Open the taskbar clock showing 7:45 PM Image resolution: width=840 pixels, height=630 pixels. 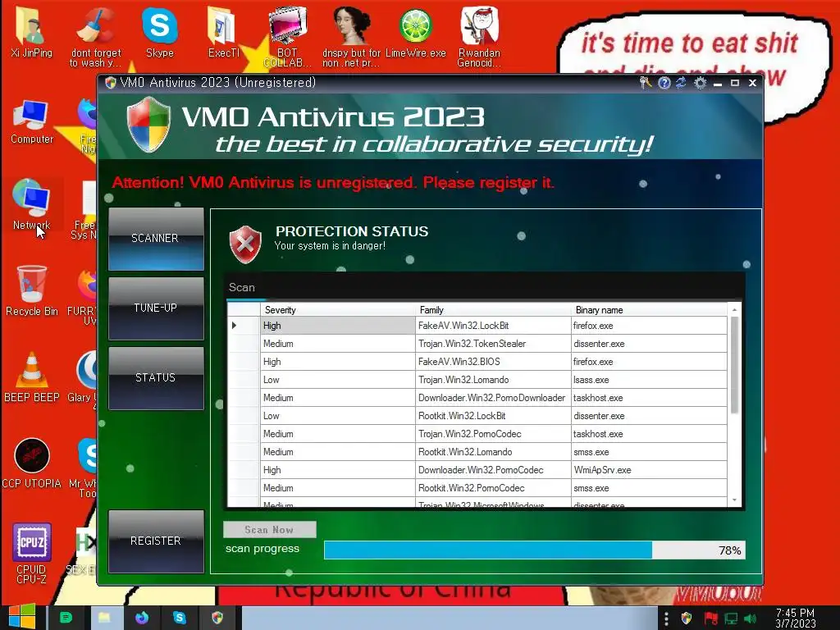click(795, 619)
